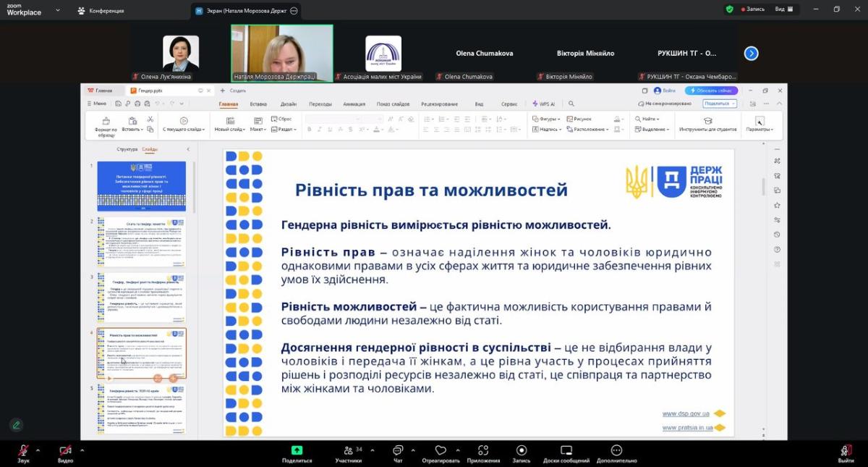The height and width of the screenshot is (467, 868).
Task: Expand the Фигуры shapes dropdown
Action: pos(548,119)
